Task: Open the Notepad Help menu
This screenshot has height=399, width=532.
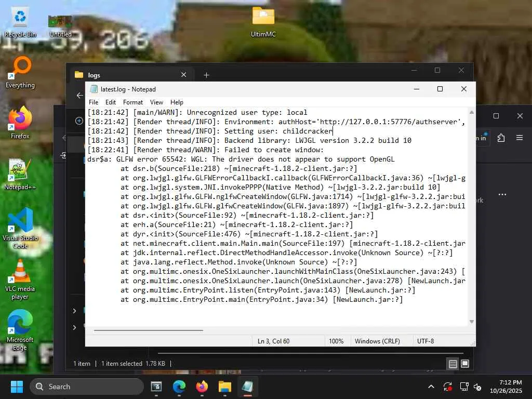Action: point(177,102)
